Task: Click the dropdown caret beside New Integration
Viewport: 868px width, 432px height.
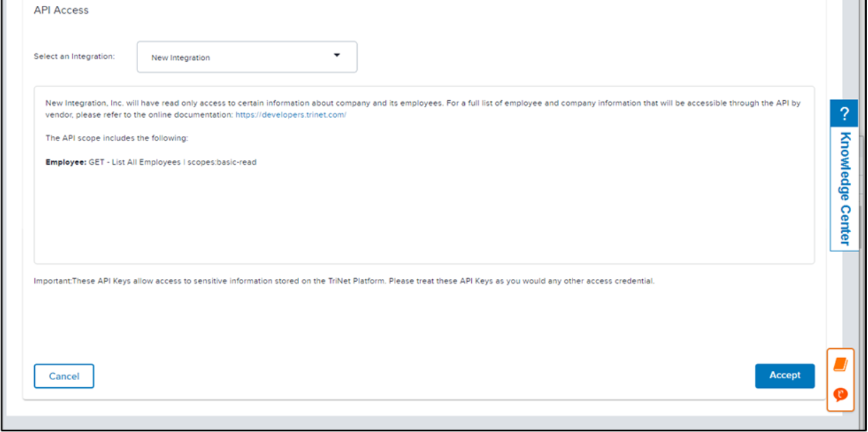Action: 336,55
